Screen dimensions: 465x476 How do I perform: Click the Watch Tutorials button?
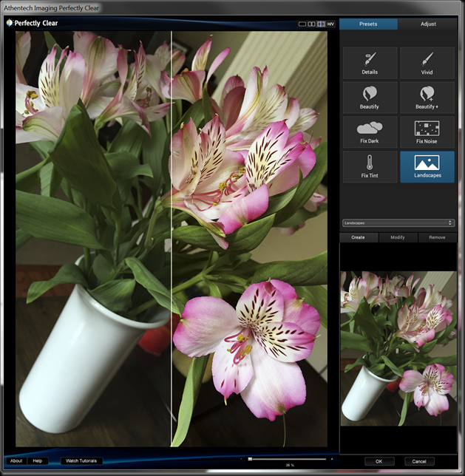[x=81, y=461]
